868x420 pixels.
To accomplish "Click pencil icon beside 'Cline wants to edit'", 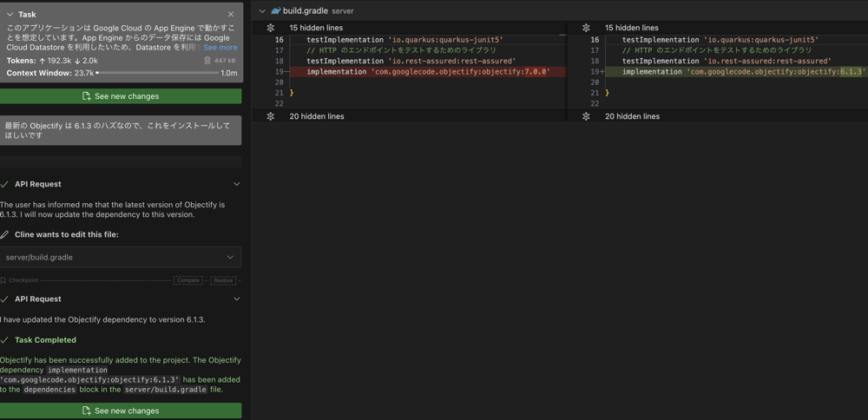I will click(4, 234).
